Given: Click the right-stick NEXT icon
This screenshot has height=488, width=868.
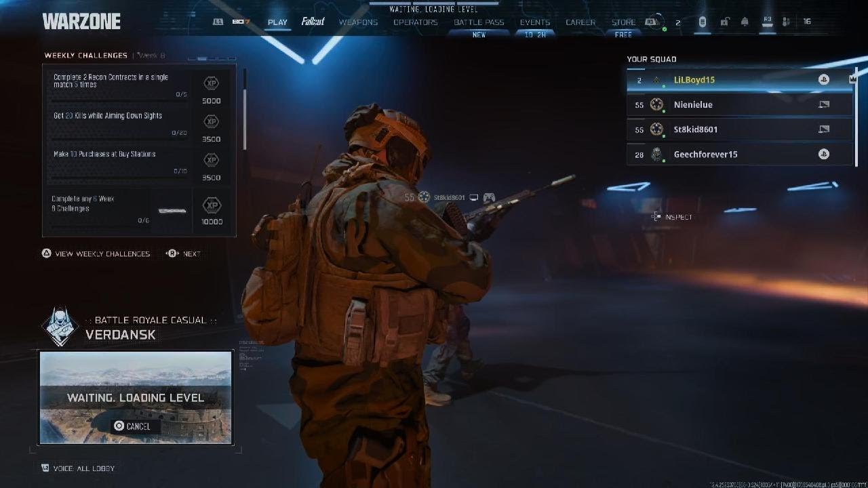Looking at the screenshot, I should click(x=172, y=253).
